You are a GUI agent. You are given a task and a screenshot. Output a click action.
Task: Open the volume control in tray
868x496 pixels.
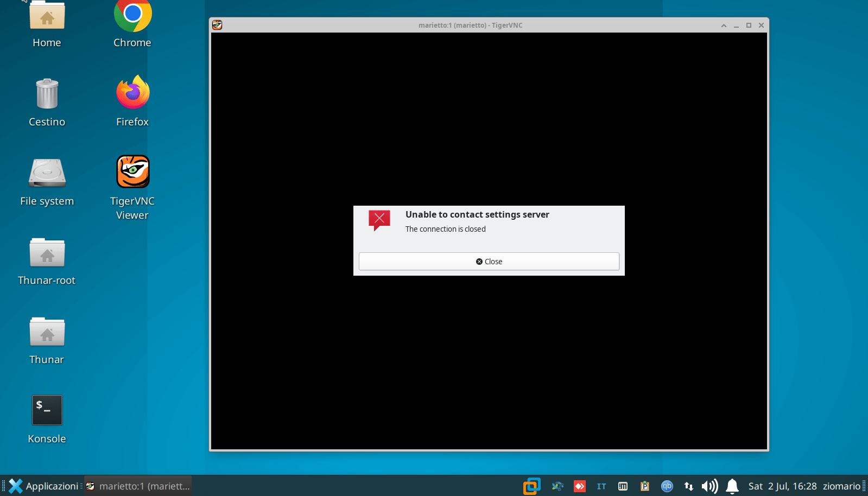click(709, 486)
